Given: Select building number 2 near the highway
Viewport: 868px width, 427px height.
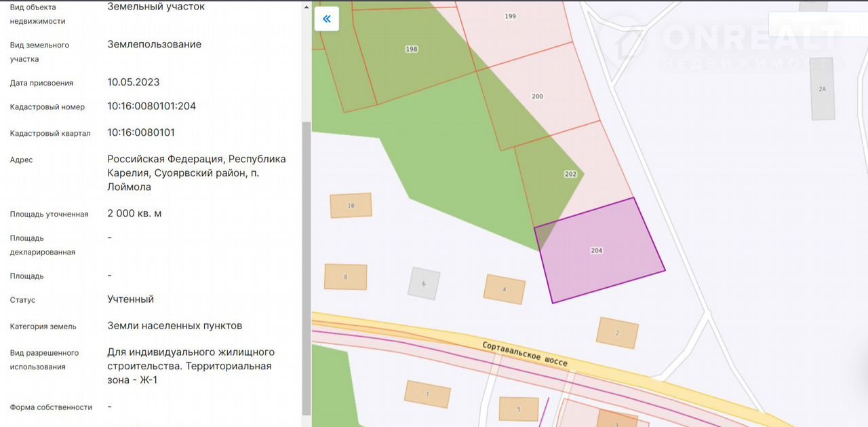Looking at the screenshot, I should [x=617, y=333].
